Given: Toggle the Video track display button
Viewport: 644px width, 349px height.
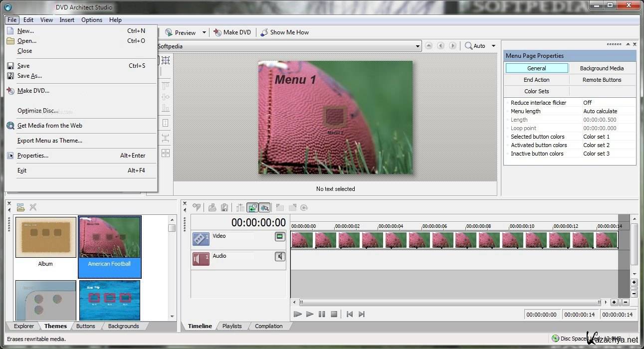Looking at the screenshot, I should [280, 236].
